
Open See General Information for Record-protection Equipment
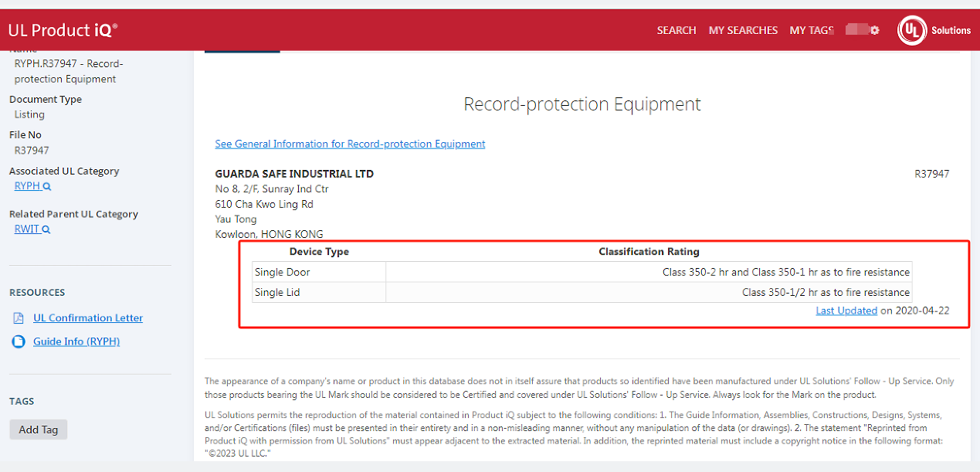[x=350, y=144]
